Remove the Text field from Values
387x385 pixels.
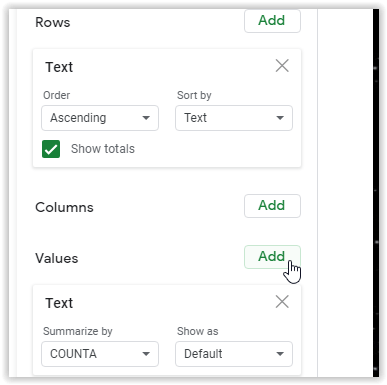282,302
